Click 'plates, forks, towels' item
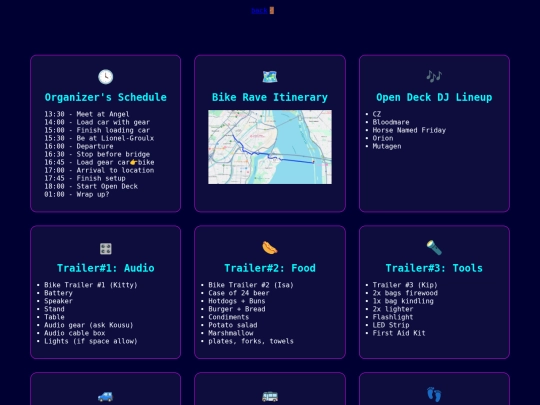Viewport: 540px width, 405px height. 251,341
